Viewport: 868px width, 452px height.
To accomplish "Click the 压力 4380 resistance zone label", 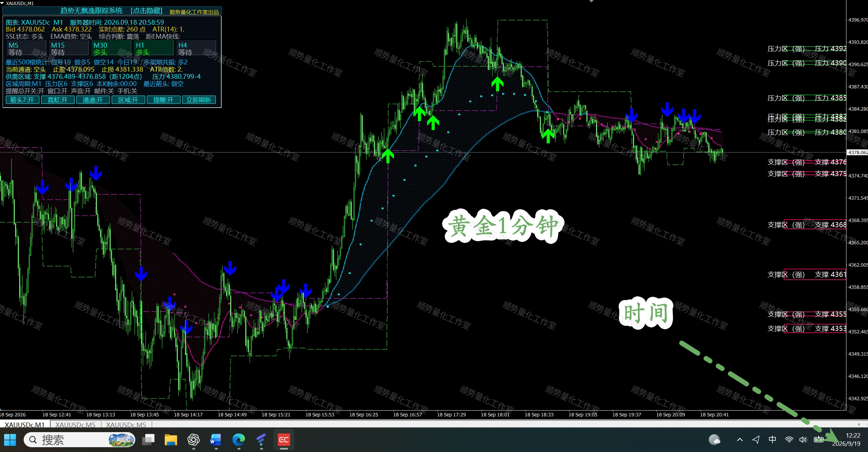I will coord(830,132).
